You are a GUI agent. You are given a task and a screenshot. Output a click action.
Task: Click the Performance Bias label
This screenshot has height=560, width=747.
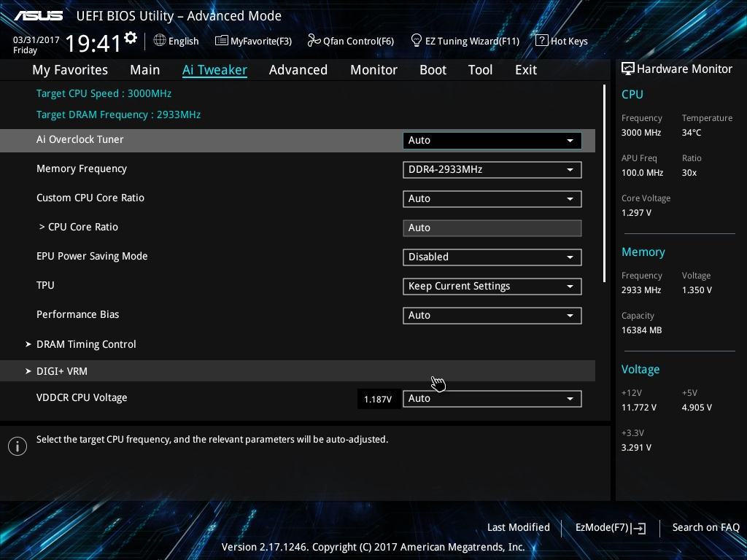pyautogui.click(x=77, y=314)
